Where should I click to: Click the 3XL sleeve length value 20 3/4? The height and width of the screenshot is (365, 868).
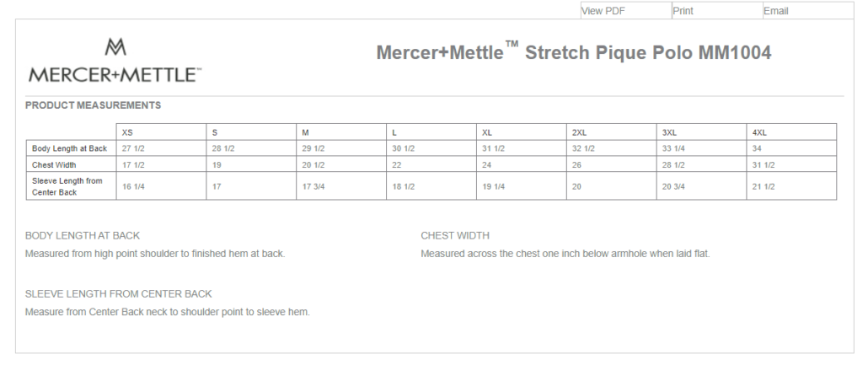click(673, 186)
